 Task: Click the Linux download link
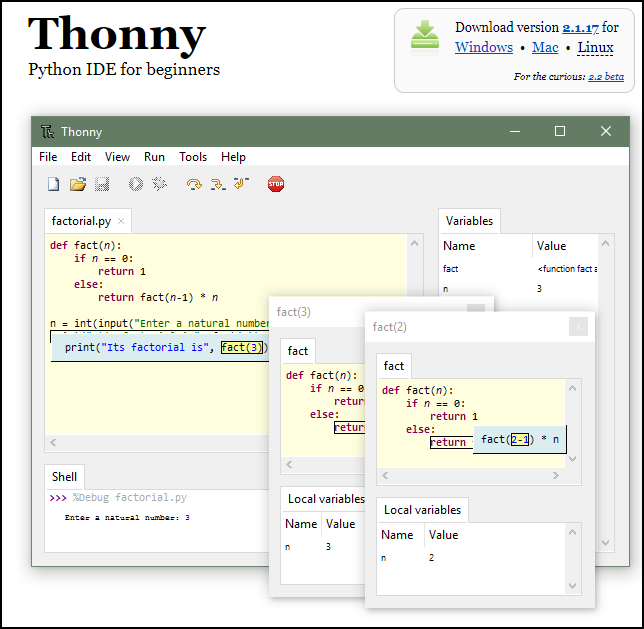(596, 48)
